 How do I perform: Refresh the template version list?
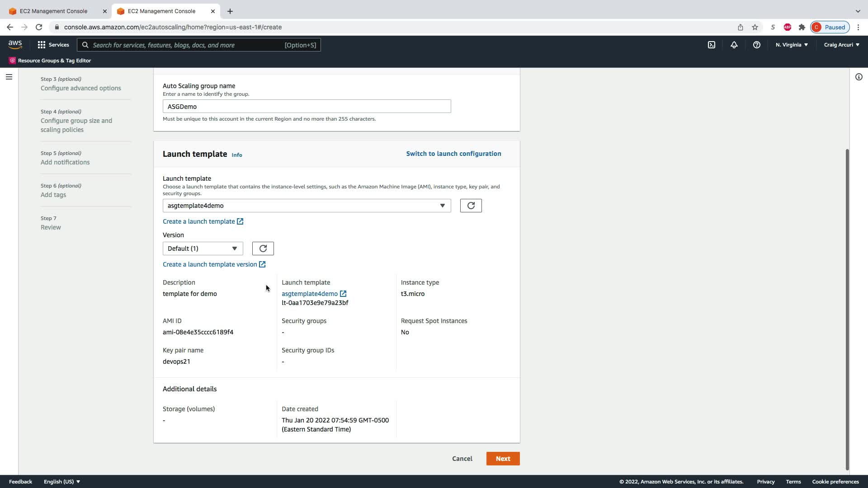click(x=263, y=249)
